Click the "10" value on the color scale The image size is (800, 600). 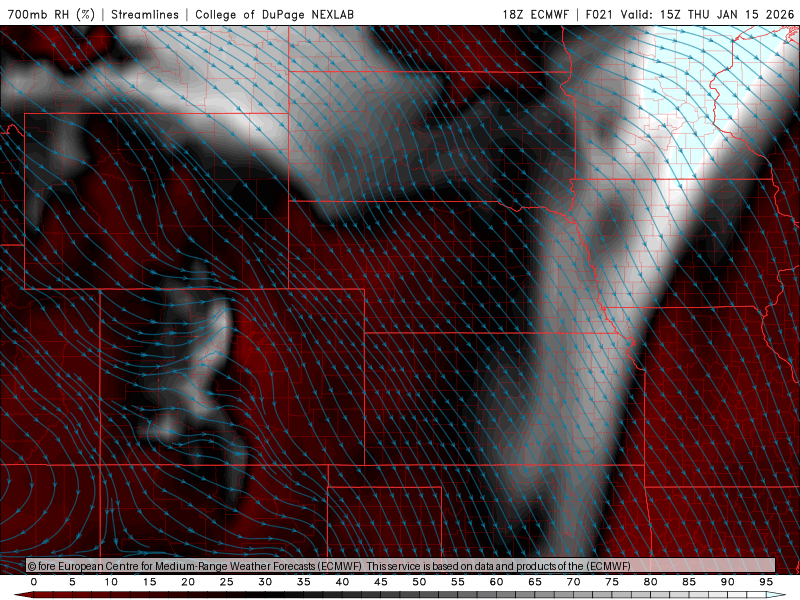[111, 582]
